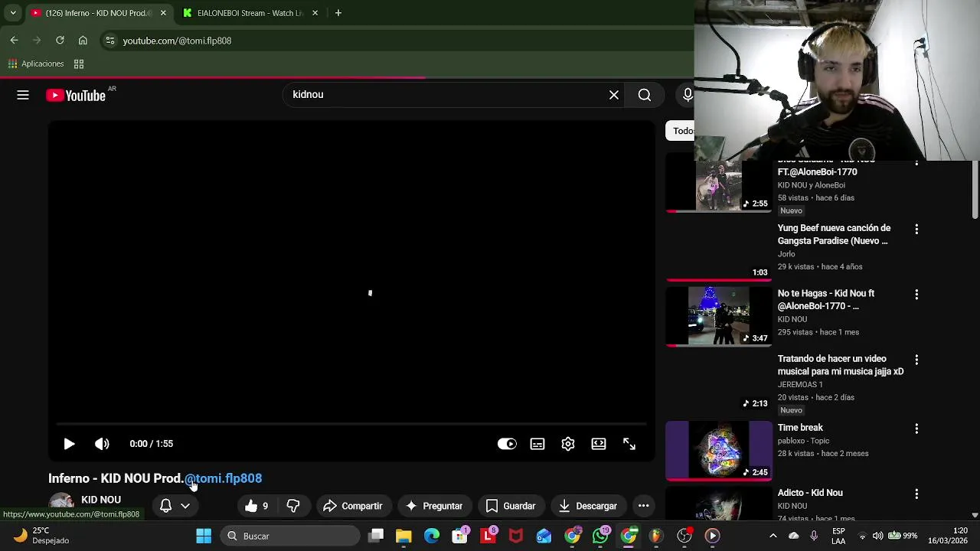Open Task View from taskbar

click(376, 536)
